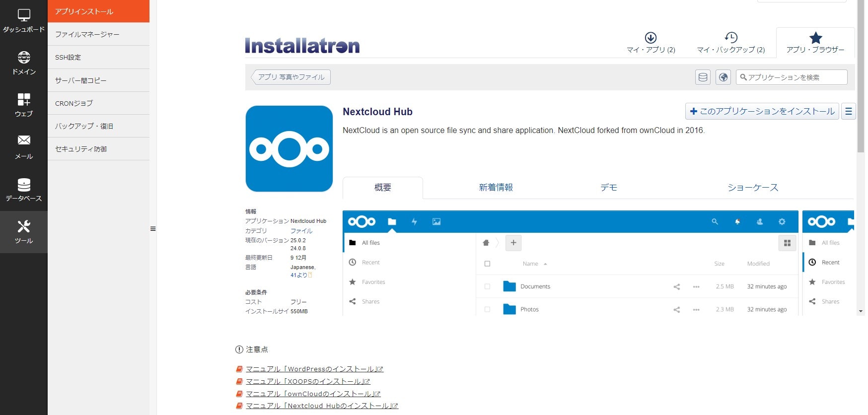Open the ダッシュボード dashboard icon
The width and height of the screenshot is (868, 415).
24,15
